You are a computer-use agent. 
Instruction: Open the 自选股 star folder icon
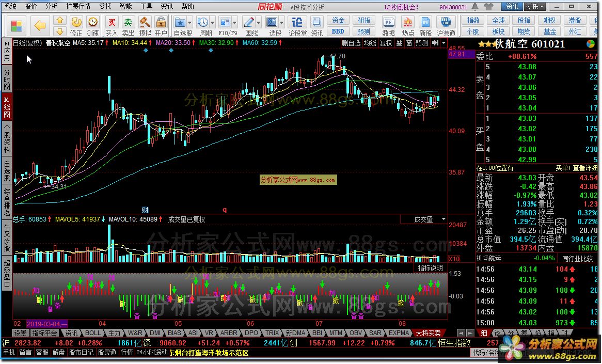[x=180, y=23]
